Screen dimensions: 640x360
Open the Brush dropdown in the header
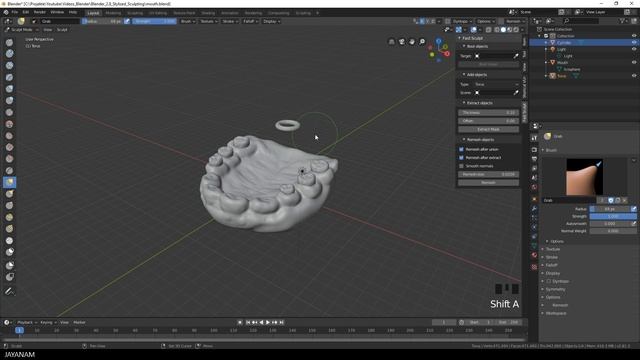click(187, 21)
